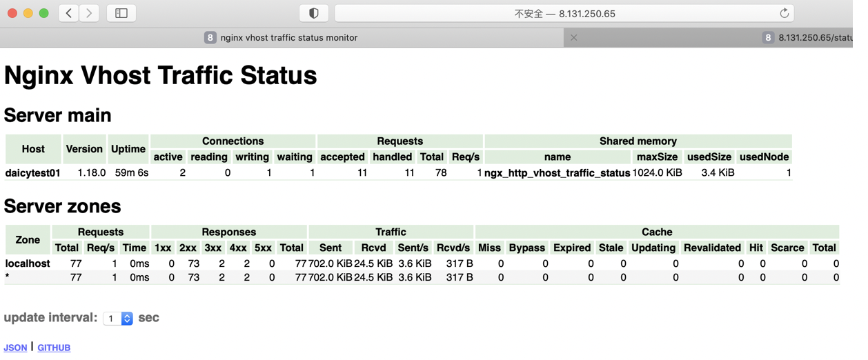Image resolution: width=868 pixels, height=360 pixels.
Task: Go back with Safari's back arrow
Action: click(x=68, y=13)
